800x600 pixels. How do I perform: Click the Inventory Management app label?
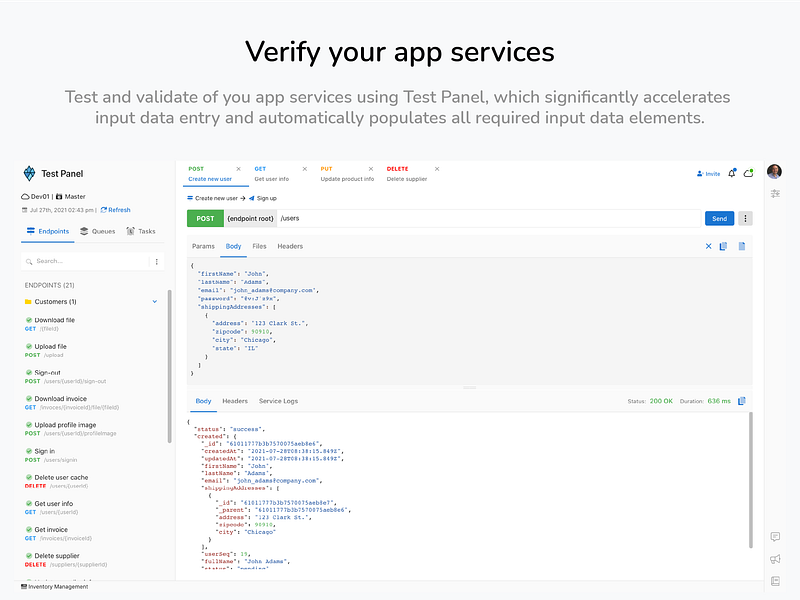55,587
